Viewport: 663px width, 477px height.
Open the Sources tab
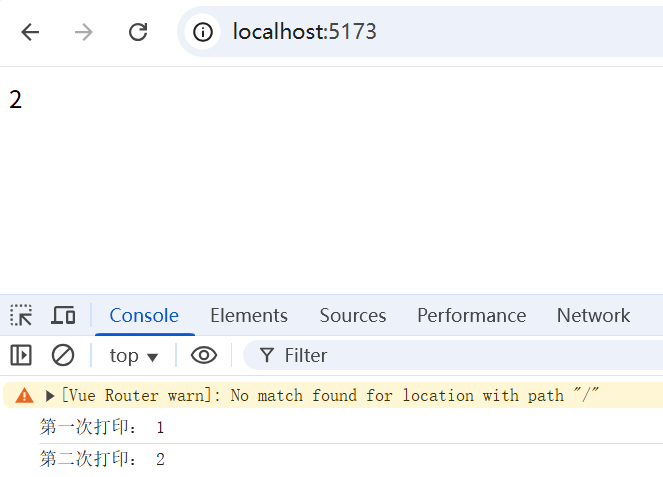353,315
